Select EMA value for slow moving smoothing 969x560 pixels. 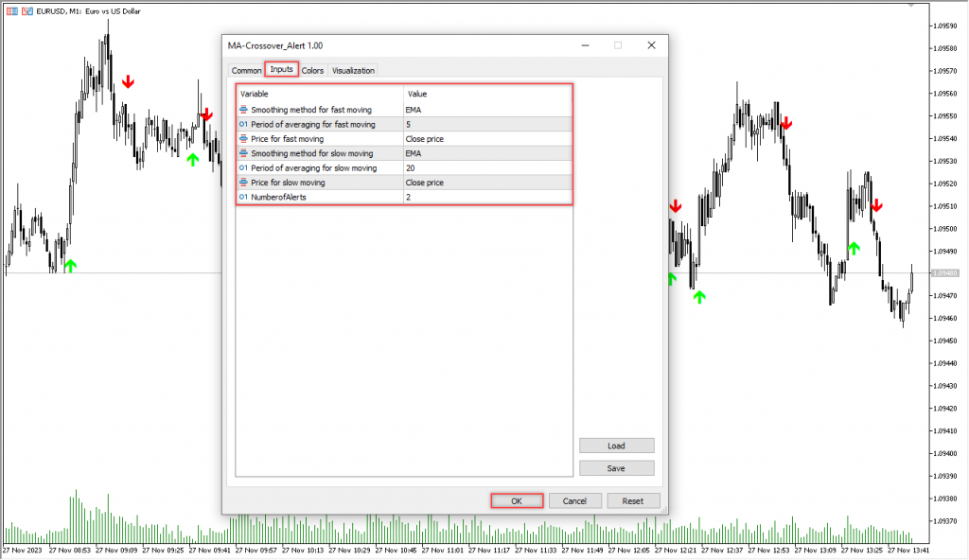pos(487,153)
